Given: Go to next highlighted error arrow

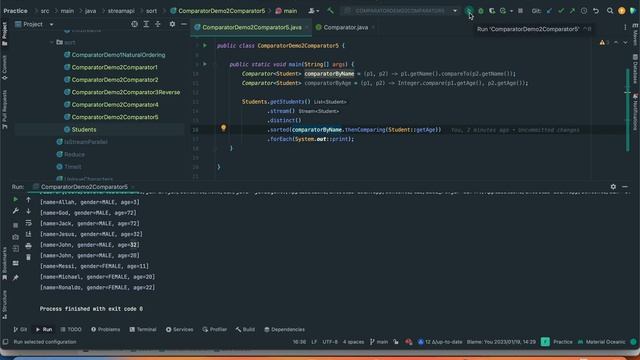Looking at the screenshot, I should tap(625, 42).
